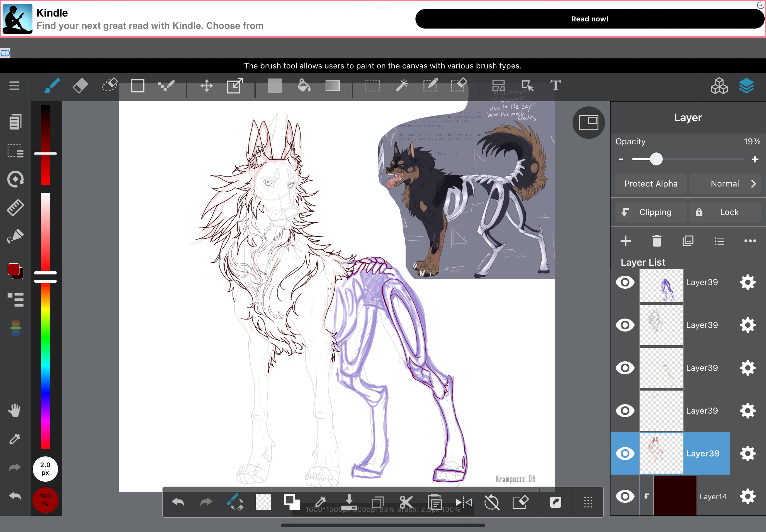Viewport: 766px width, 532px height.
Task: Pick the Bucket fill tool
Action: [303, 86]
